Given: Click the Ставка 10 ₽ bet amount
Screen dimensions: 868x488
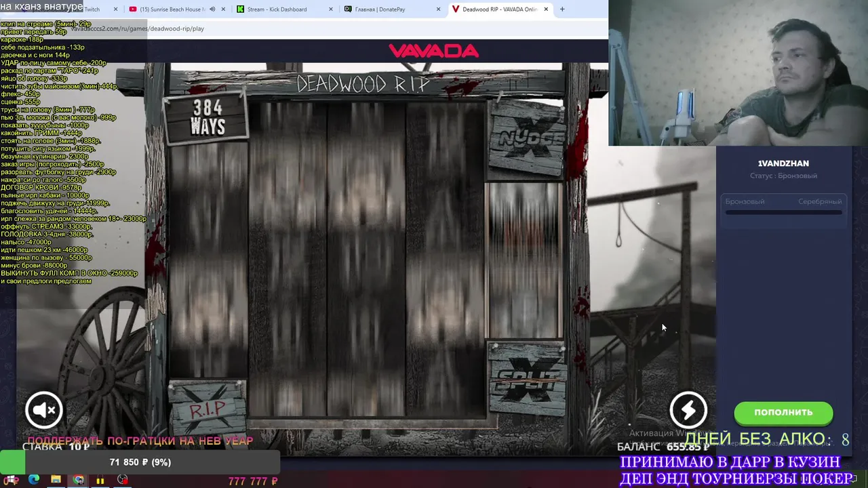Looking at the screenshot, I should [56, 447].
